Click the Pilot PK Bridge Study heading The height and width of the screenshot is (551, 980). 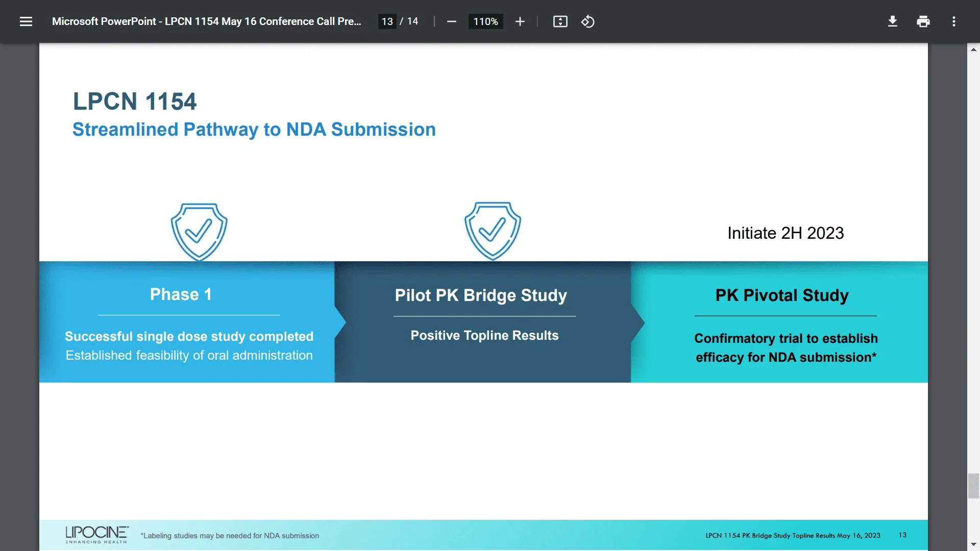[x=481, y=295]
